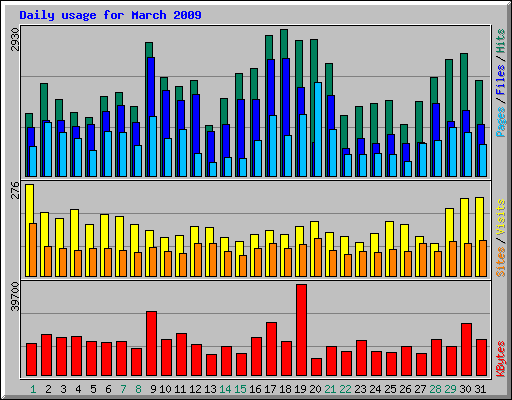
Task: Click the shortest red KBytes bar for day 20
Action: pyautogui.click(x=316, y=367)
